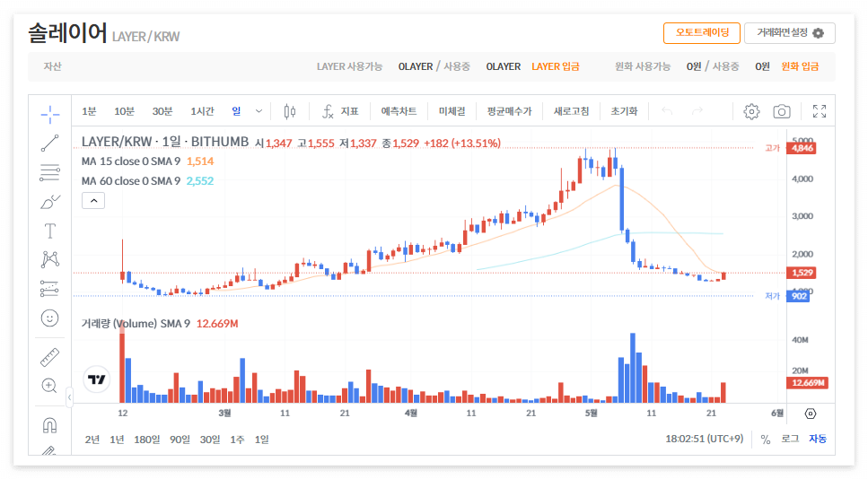
Task: Toggle the magnet snap mode
Action: pos(50,425)
